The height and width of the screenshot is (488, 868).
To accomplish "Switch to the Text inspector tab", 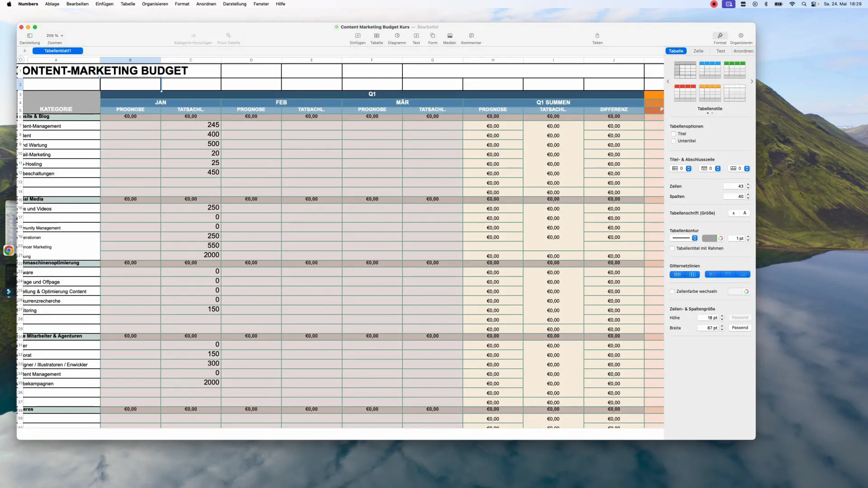I will pos(721,51).
